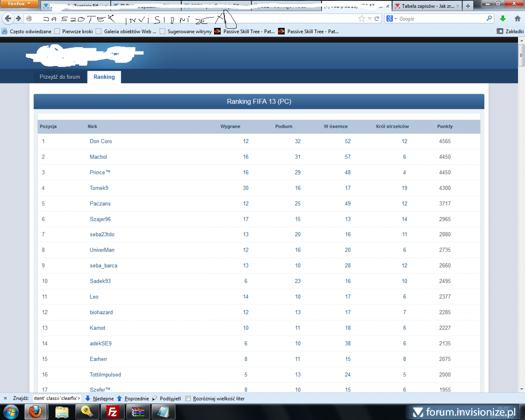Toggle the Podświetl highlight option

pos(167,399)
